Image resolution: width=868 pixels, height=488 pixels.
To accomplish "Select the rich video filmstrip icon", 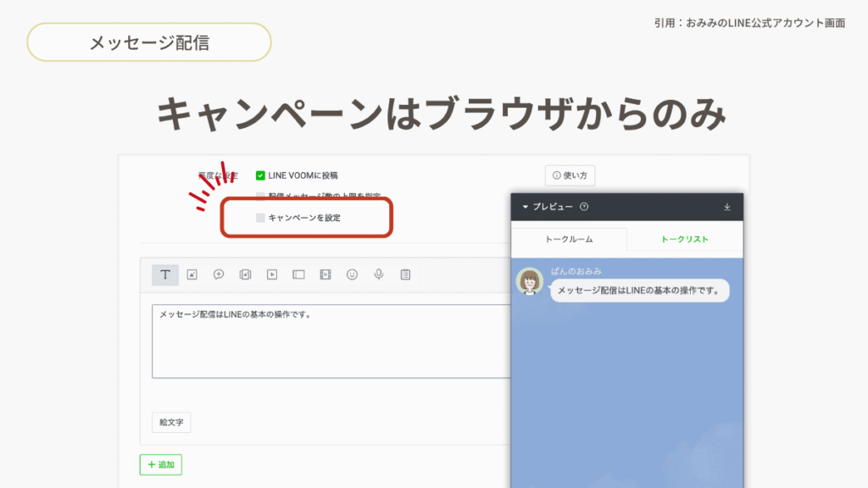I will point(325,274).
